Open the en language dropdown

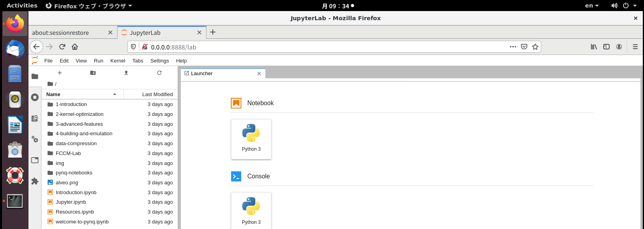click(x=592, y=6)
